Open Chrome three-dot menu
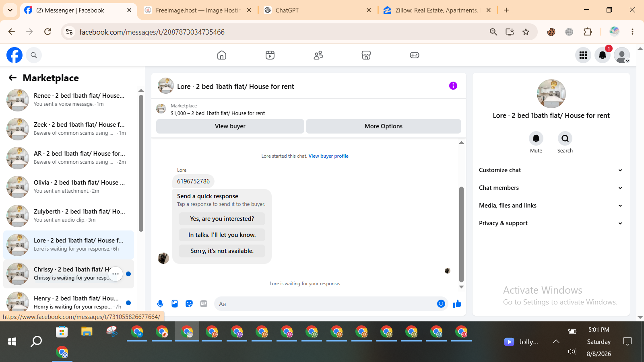644x362 pixels. (632, 32)
